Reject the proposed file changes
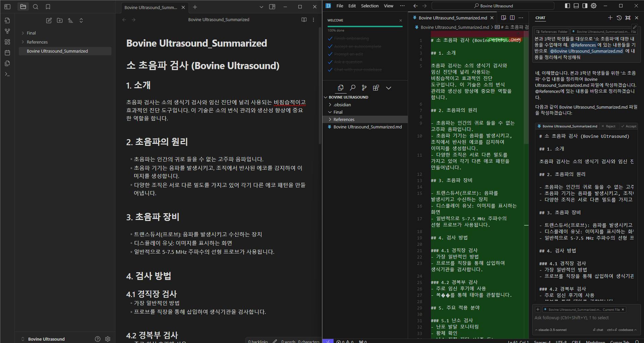This screenshot has height=343, width=644. 608,126
